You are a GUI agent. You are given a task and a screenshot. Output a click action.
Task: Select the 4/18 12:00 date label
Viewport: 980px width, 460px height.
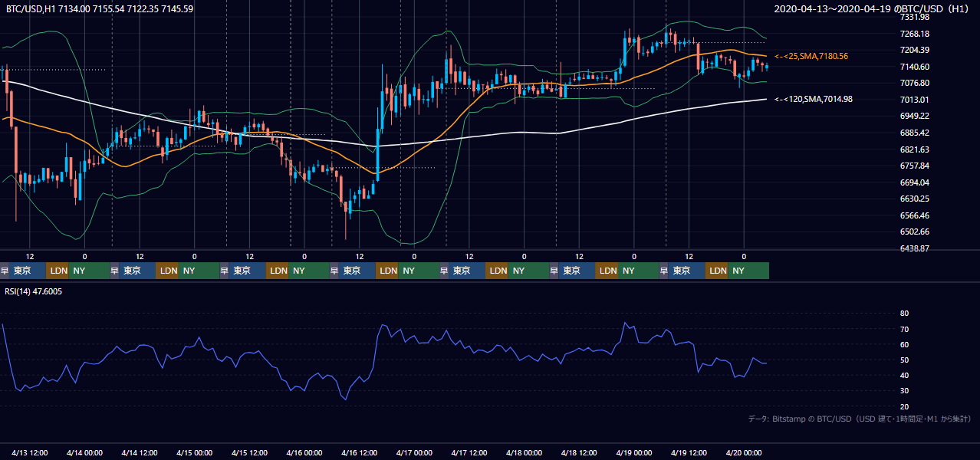coord(579,452)
